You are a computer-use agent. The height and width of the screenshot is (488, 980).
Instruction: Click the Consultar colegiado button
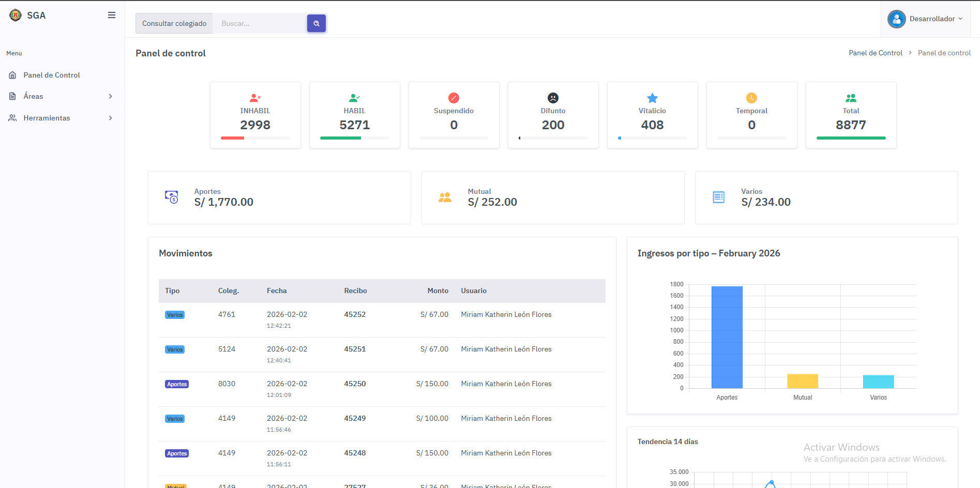[x=174, y=23]
